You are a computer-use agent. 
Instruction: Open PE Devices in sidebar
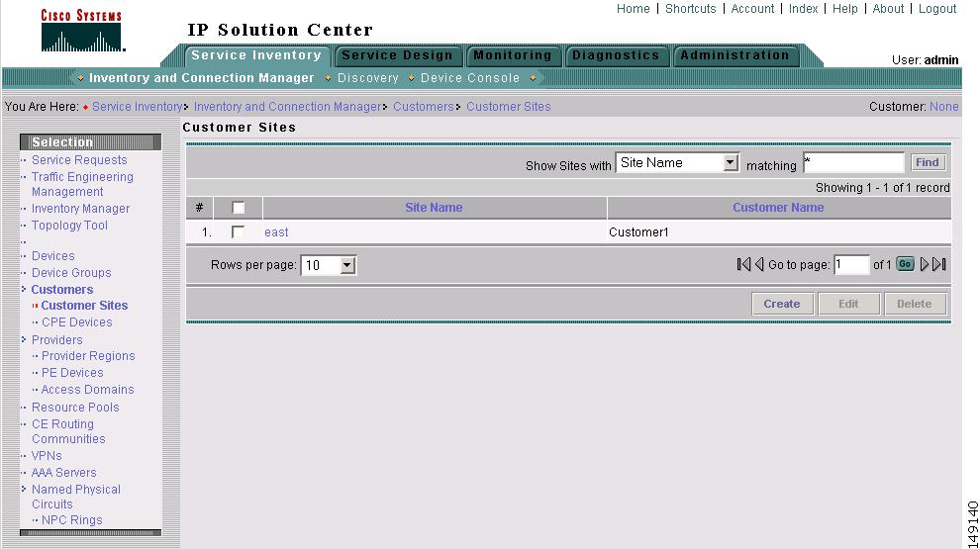pyautogui.click(x=72, y=373)
